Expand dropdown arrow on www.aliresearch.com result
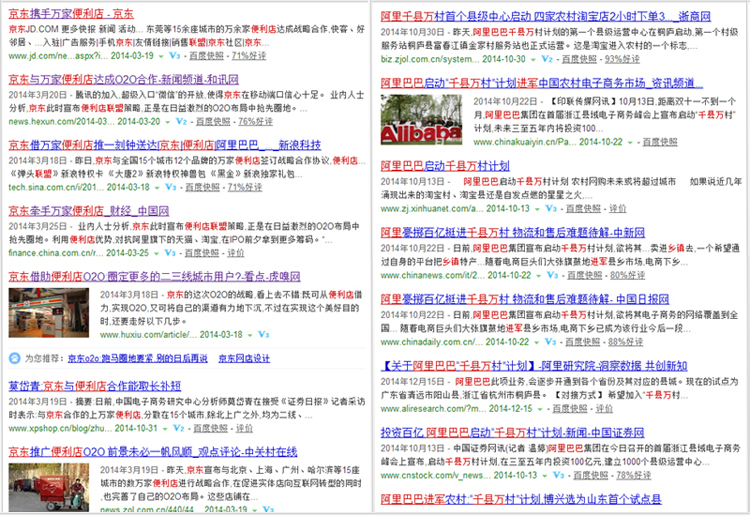Screen dimensions: 750x516 point(540,409)
